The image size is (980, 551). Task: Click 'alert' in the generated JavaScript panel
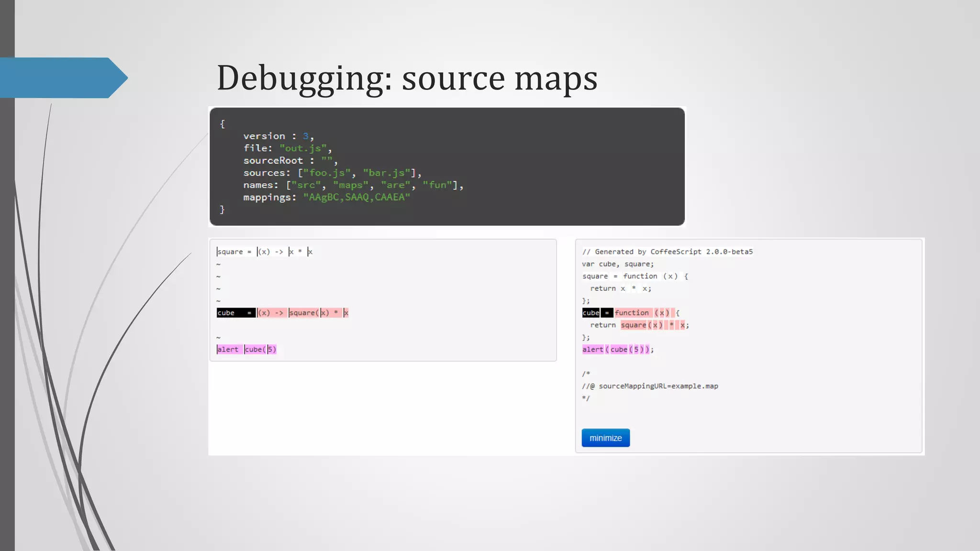(x=592, y=350)
